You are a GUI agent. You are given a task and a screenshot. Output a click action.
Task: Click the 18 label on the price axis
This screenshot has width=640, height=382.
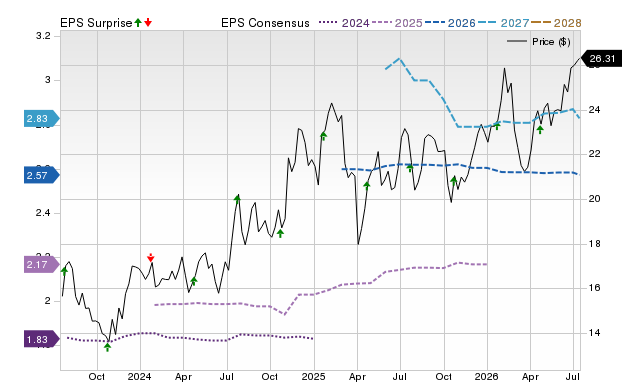point(594,244)
